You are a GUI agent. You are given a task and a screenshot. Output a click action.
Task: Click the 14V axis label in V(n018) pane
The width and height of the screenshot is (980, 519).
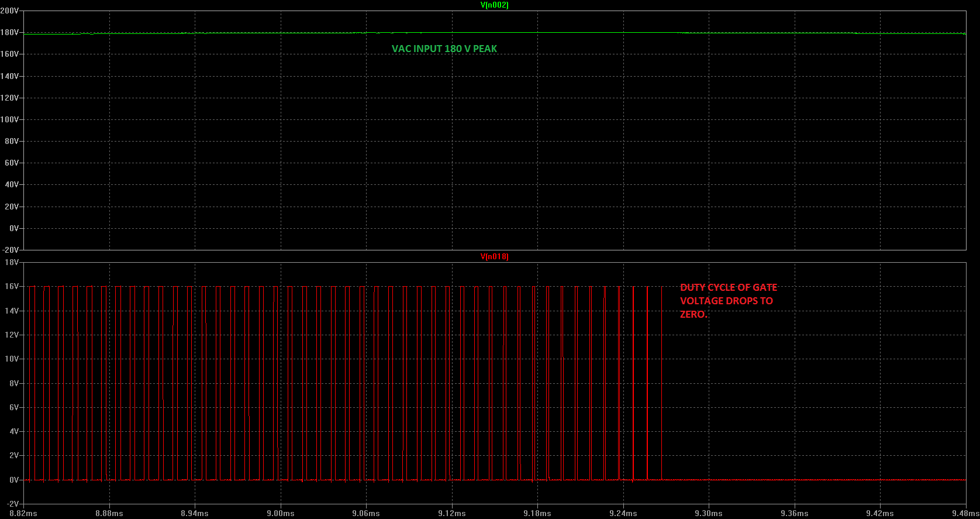(12, 311)
